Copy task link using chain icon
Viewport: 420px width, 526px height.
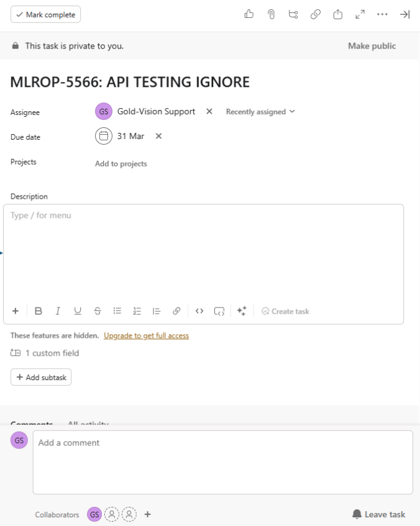(316, 14)
